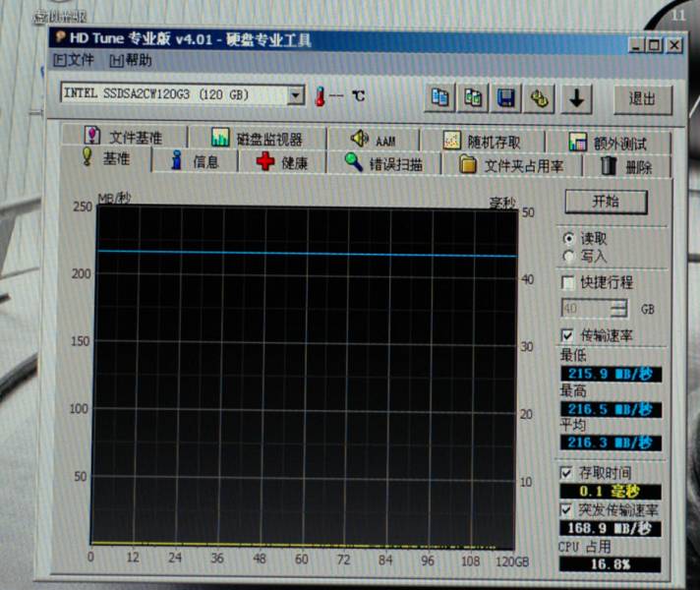Screen dimensions: 700x590
Task: Enable the 快捷行程 checkbox
Action: coord(568,282)
